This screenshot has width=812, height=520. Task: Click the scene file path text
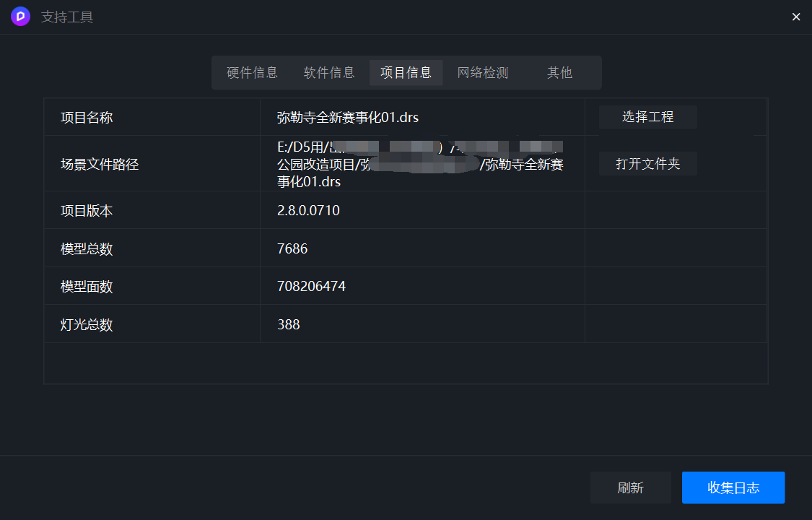(x=420, y=164)
